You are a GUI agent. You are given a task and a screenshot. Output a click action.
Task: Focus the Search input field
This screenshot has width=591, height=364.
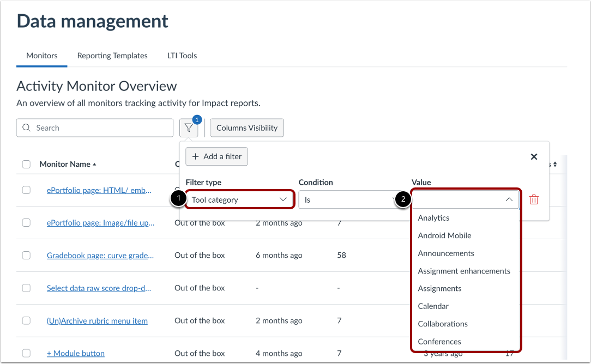pos(95,128)
